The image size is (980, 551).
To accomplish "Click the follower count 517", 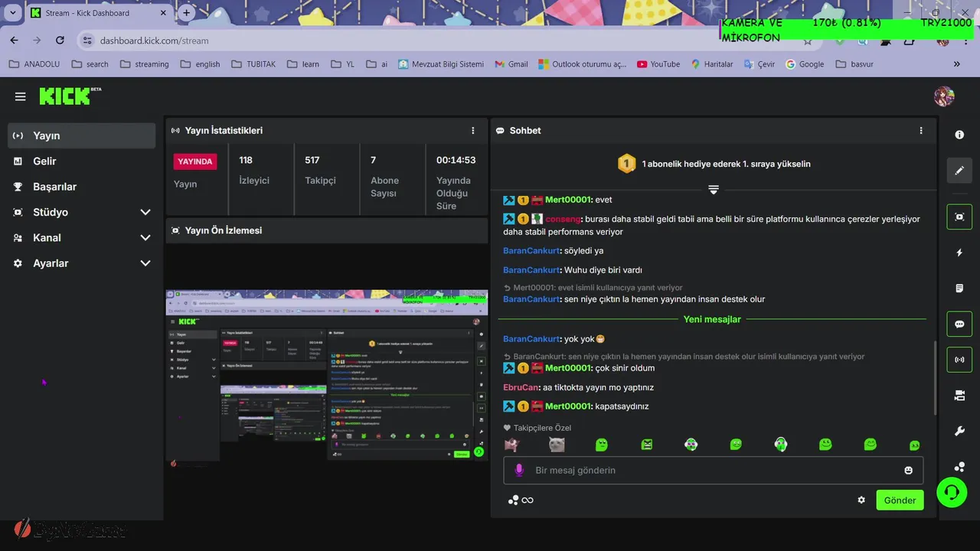I will [312, 160].
